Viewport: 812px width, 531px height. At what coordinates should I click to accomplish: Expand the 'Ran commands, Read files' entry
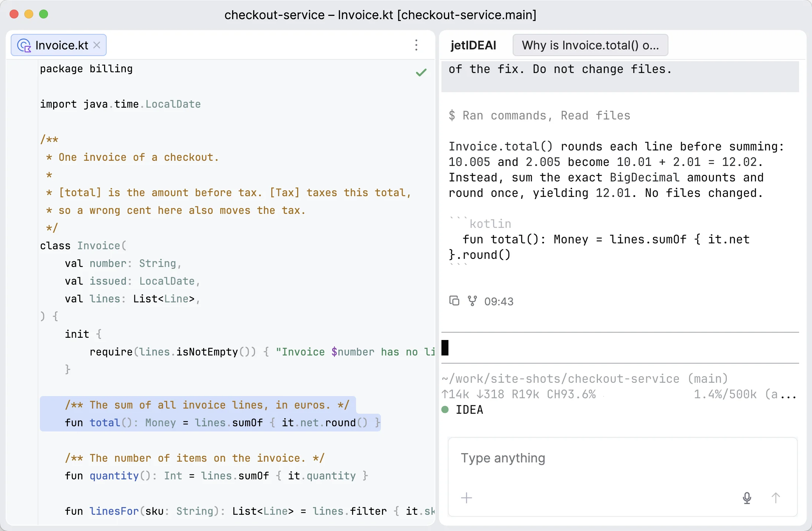coord(539,115)
